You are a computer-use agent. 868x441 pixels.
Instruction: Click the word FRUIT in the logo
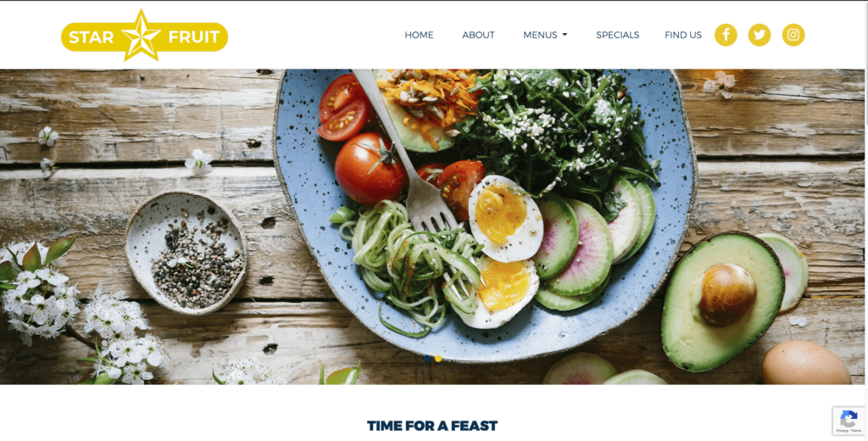(x=194, y=37)
